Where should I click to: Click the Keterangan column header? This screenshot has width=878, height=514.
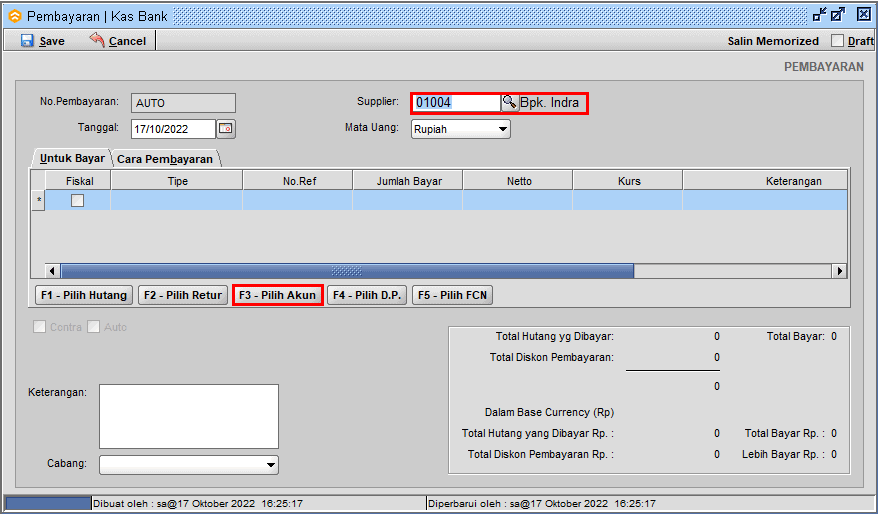tap(765, 181)
